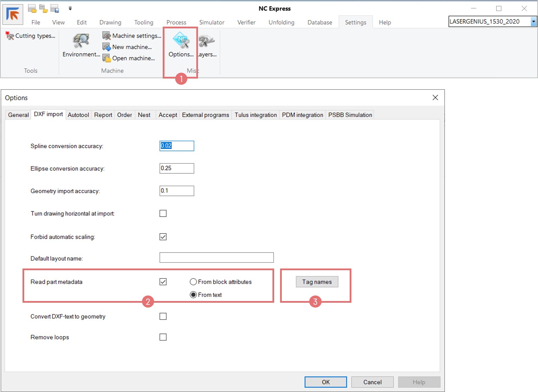
Task: Close the Options dialog window
Action: (x=435, y=98)
